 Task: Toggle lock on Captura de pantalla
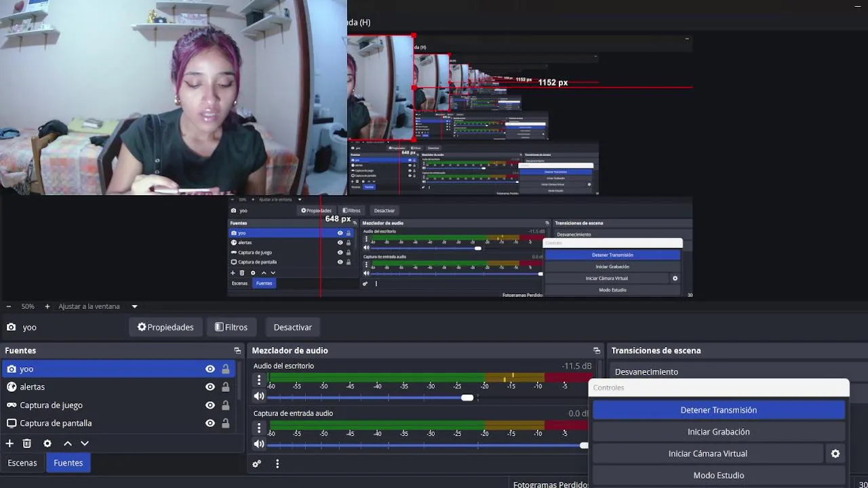226,423
